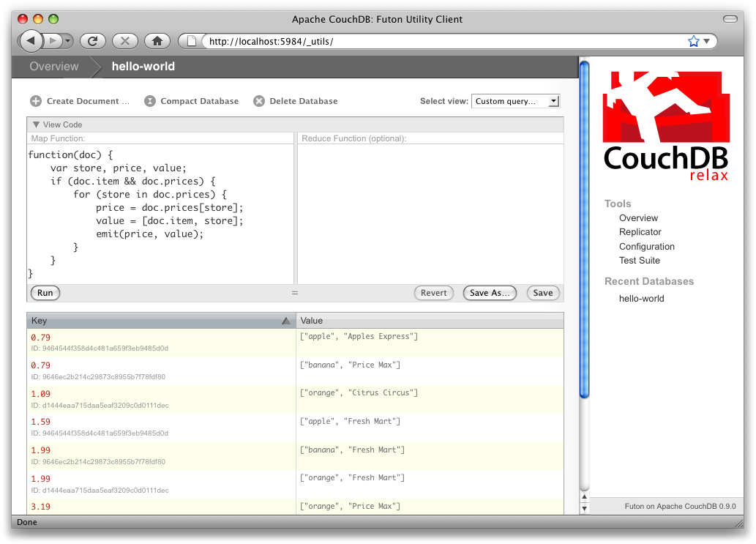Open the back/forward history dropdown arrow
The height and width of the screenshot is (544, 756).
(x=68, y=41)
